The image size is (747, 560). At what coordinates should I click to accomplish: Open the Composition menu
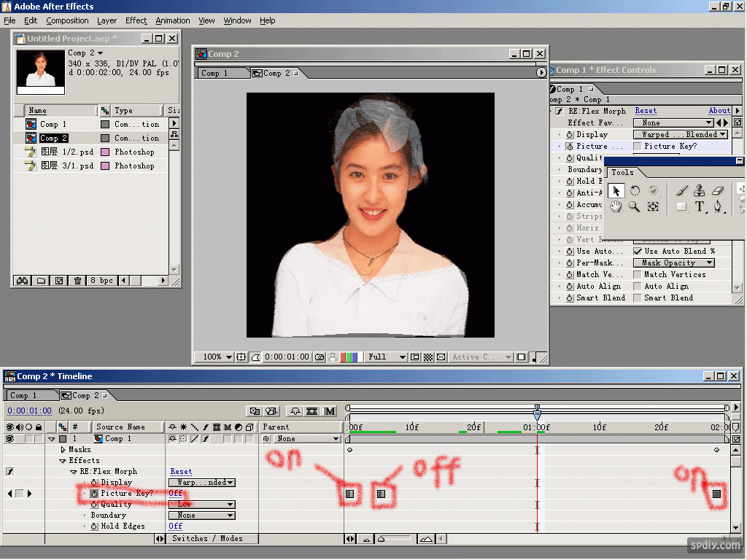[67, 20]
